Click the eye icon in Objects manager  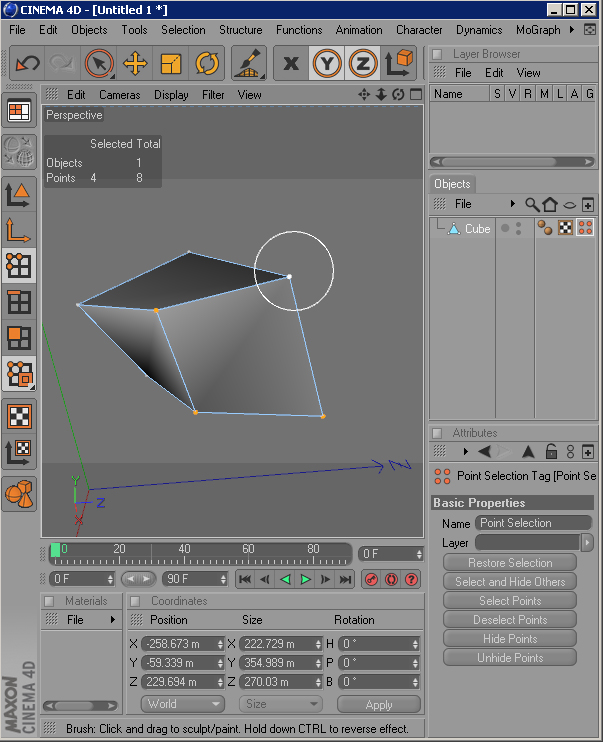tap(569, 205)
